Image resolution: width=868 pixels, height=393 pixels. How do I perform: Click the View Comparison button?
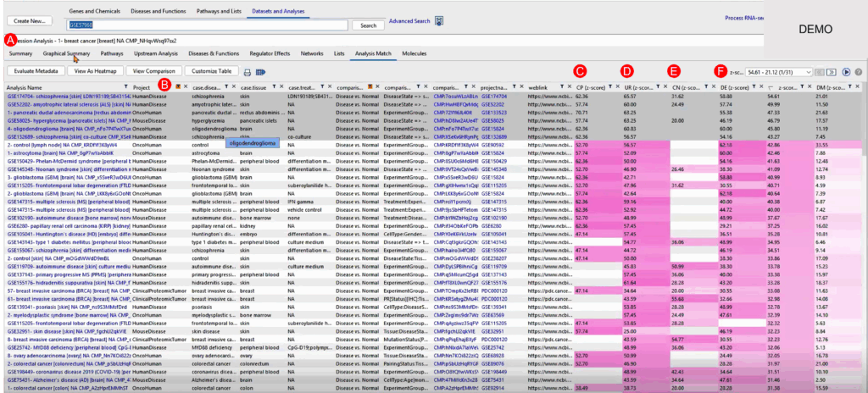pos(153,71)
